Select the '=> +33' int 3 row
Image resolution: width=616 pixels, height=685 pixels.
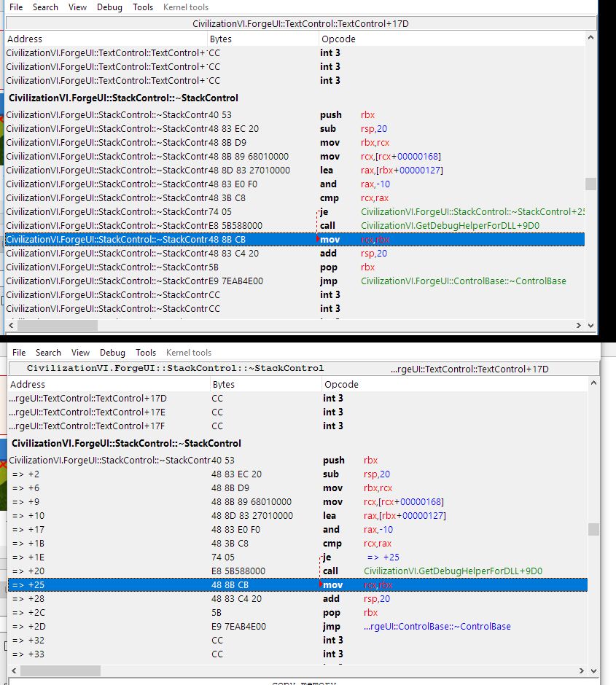(x=298, y=654)
